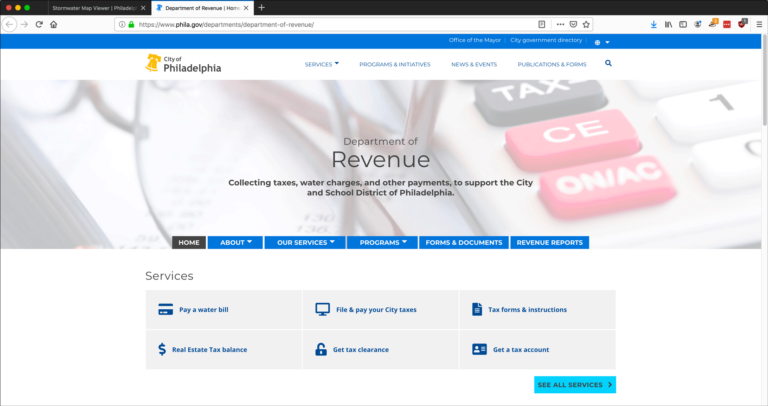This screenshot has width=768, height=406.
Task: Click the City of Philadelphia bell logo
Action: tap(153, 63)
